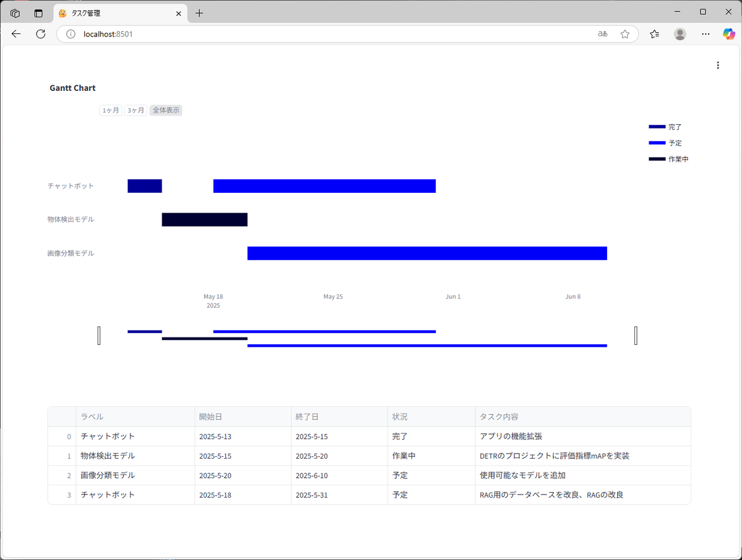Click the RAG用のデータベースを改良 cell
The width and height of the screenshot is (742, 560).
582,494
